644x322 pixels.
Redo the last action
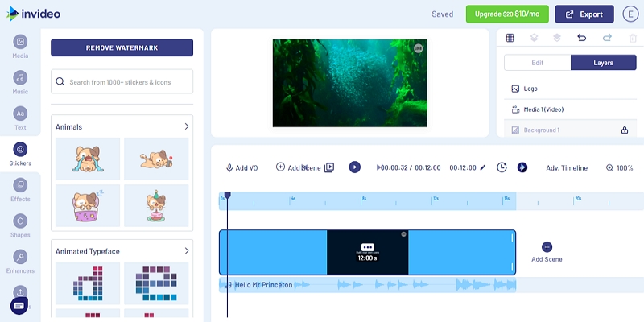607,38
